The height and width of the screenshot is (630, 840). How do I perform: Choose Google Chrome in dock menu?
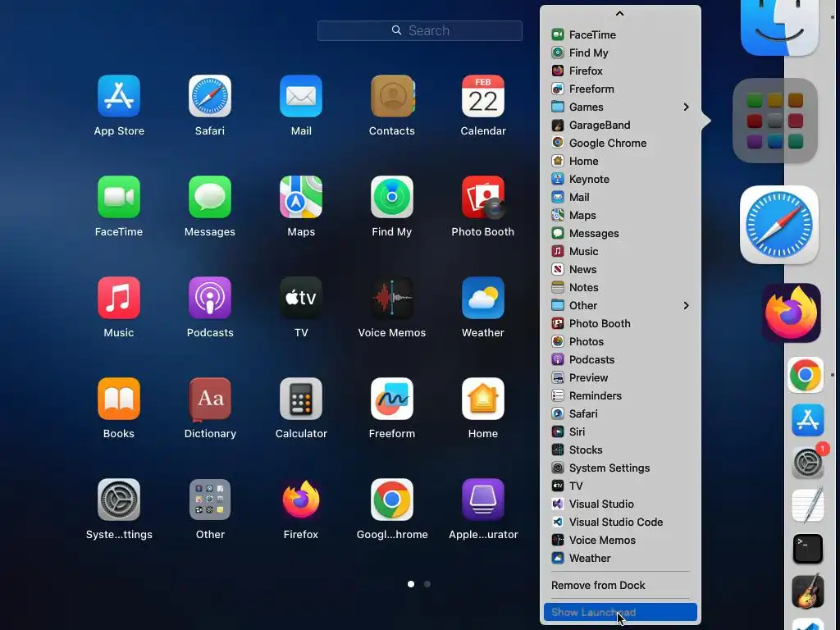pyautogui.click(x=620, y=143)
